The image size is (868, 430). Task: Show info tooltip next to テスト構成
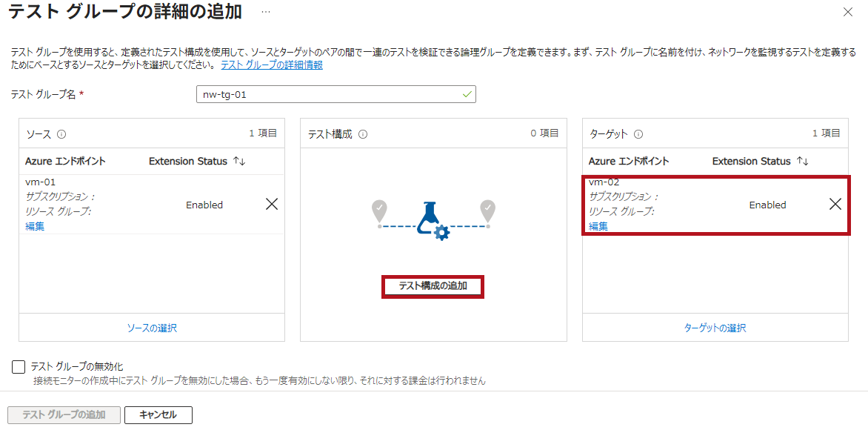coord(363,134)
